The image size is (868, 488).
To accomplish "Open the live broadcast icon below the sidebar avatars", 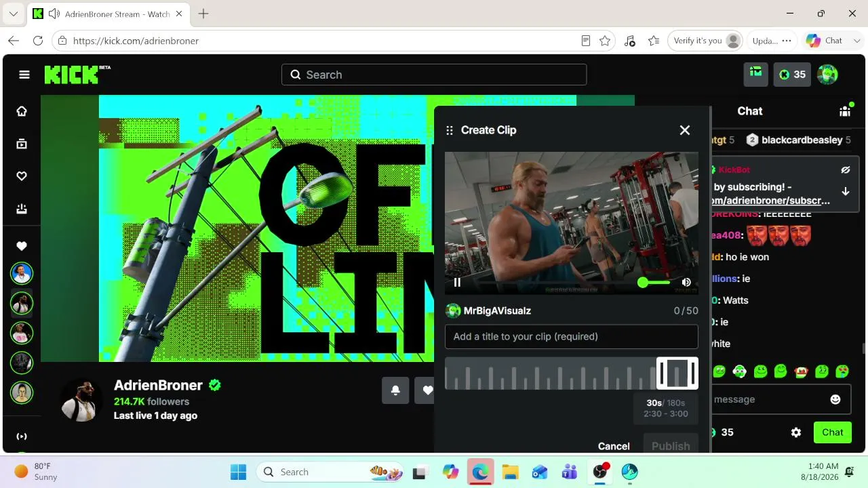I will tap(22, 436).
